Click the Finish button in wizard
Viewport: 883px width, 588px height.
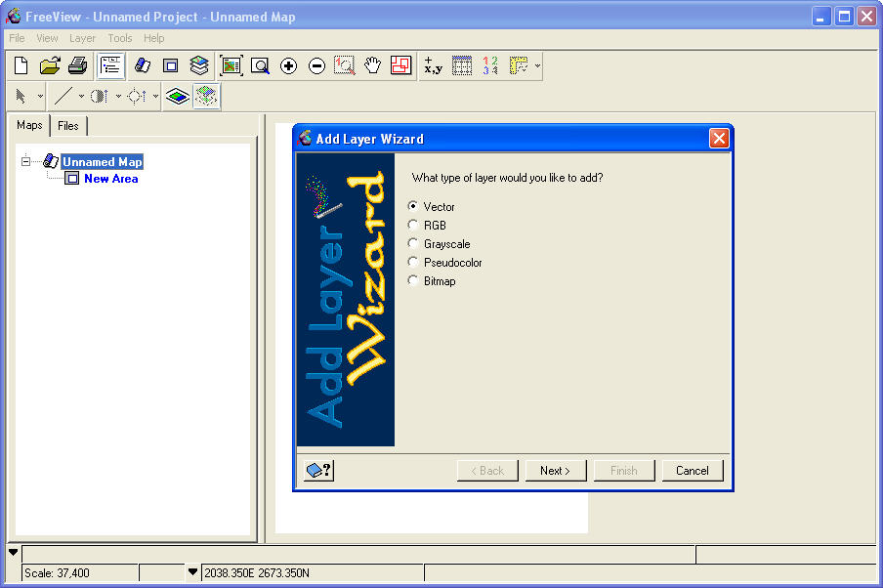(624, 470)
